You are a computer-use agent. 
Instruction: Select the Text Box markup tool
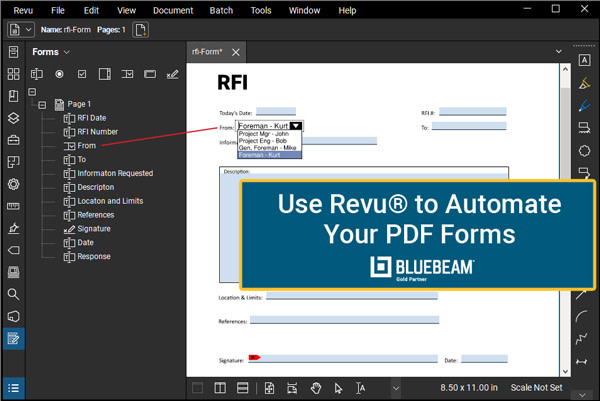(x=584, y=60)
